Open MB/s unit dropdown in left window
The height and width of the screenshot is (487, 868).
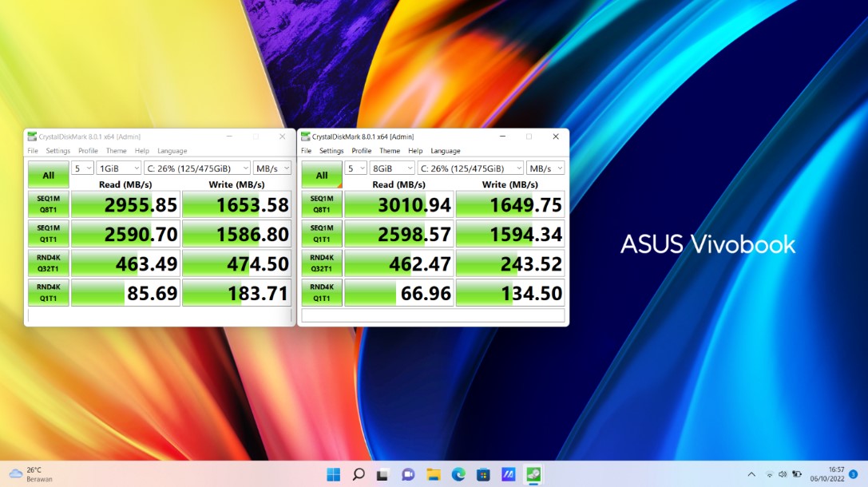(272, 168)
